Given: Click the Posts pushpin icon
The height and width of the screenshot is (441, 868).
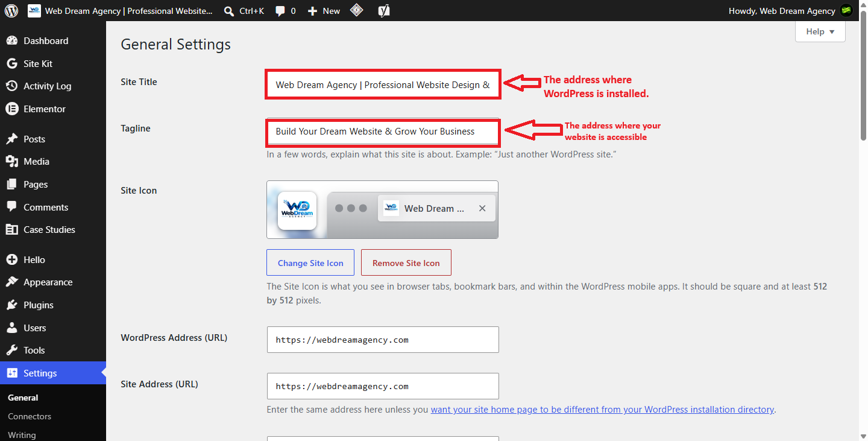Looking at the screenshot, I should tap(12, 139).
